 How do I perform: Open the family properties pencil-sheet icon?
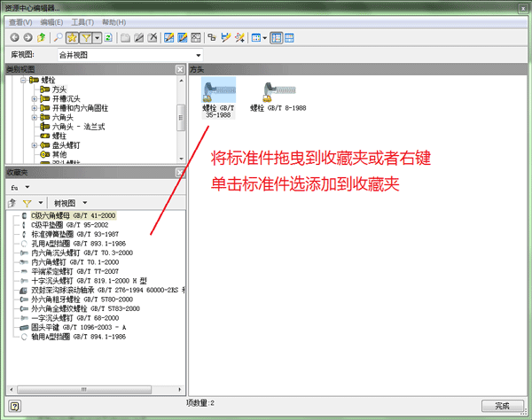click(x=168, y=37)
